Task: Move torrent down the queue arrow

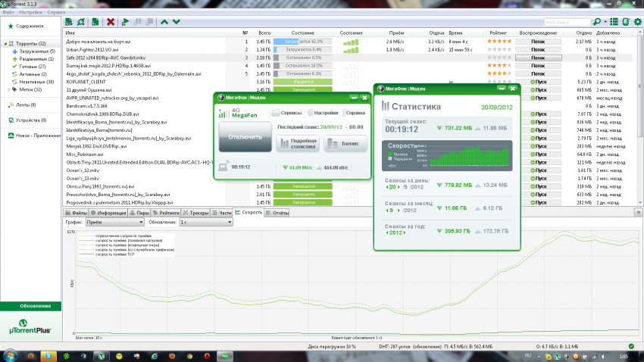Action: (177, 23)
